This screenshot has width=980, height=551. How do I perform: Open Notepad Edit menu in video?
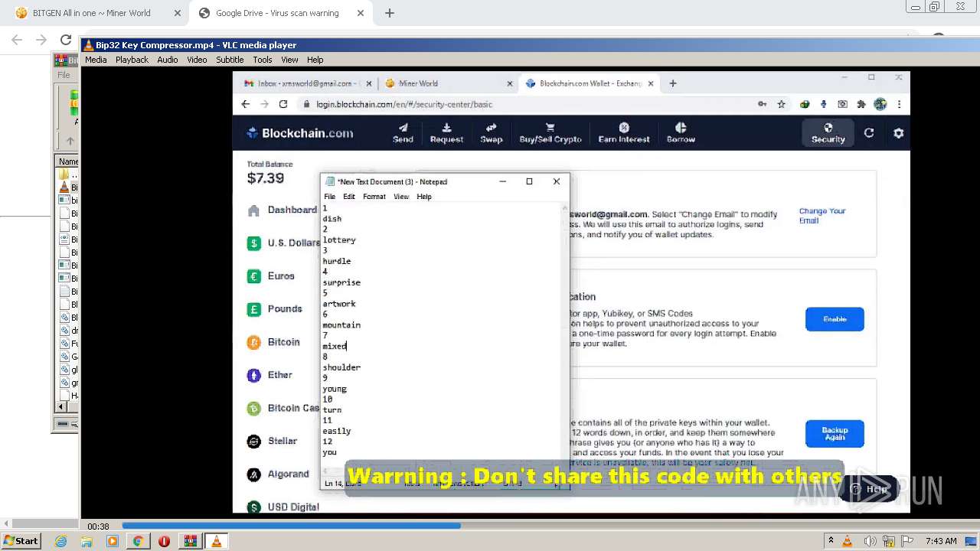click(349, 197)
